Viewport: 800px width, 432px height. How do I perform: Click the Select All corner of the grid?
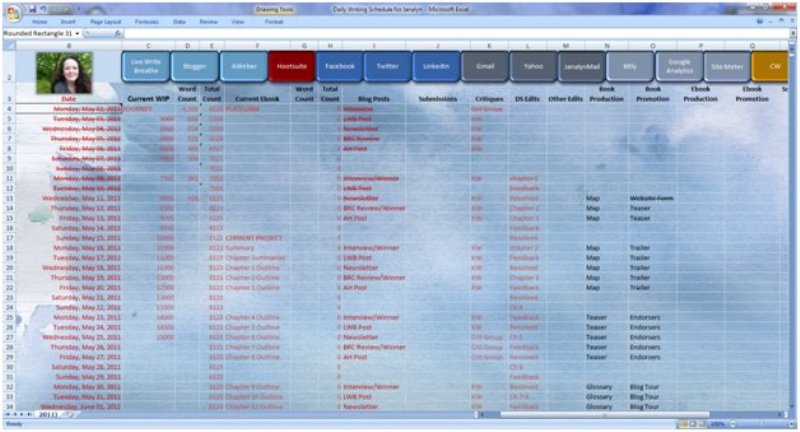[9, 45]
